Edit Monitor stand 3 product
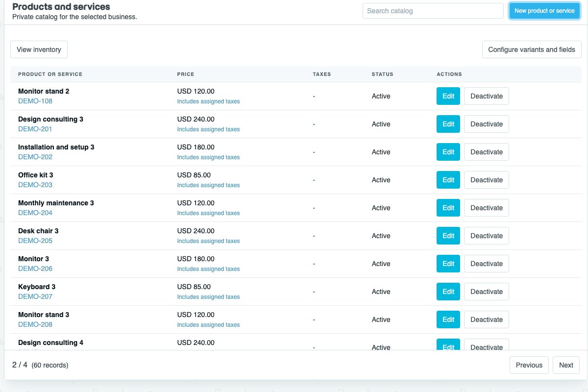 click(x=448, y=319)
